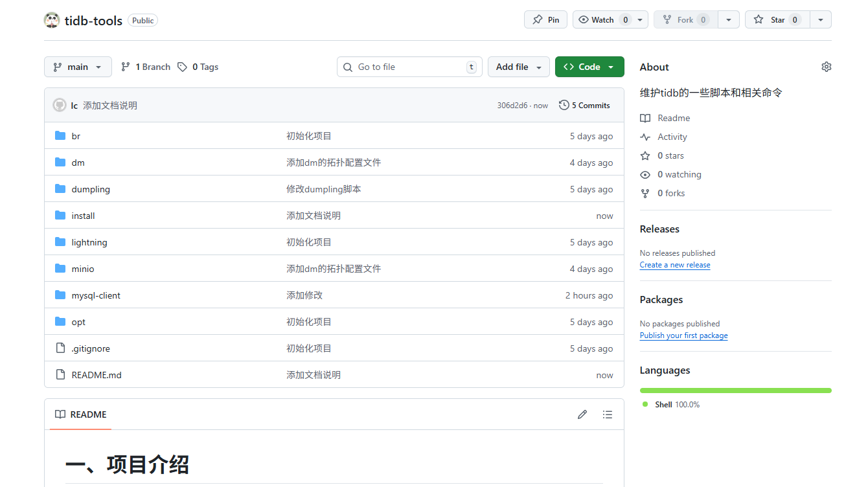Expand the main branch selector dropdown

[78, 67]
